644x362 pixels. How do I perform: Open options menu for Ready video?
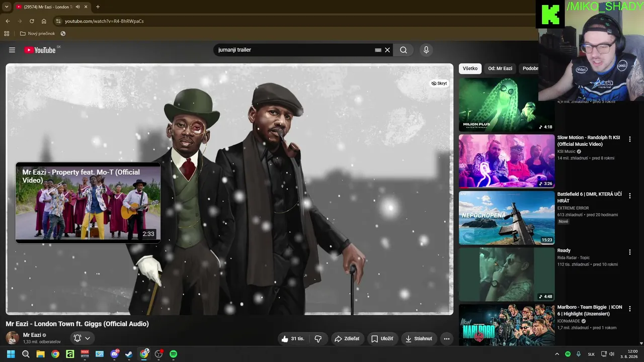coord(629,252)
